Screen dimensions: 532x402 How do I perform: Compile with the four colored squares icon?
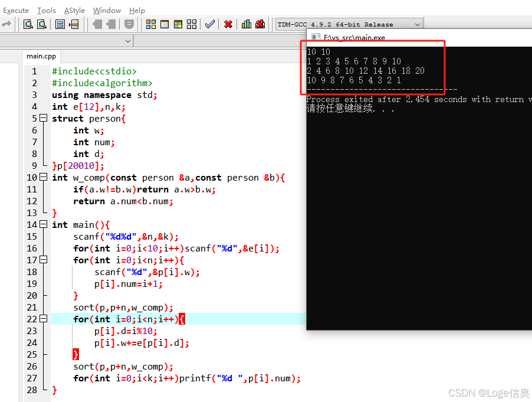150,24
